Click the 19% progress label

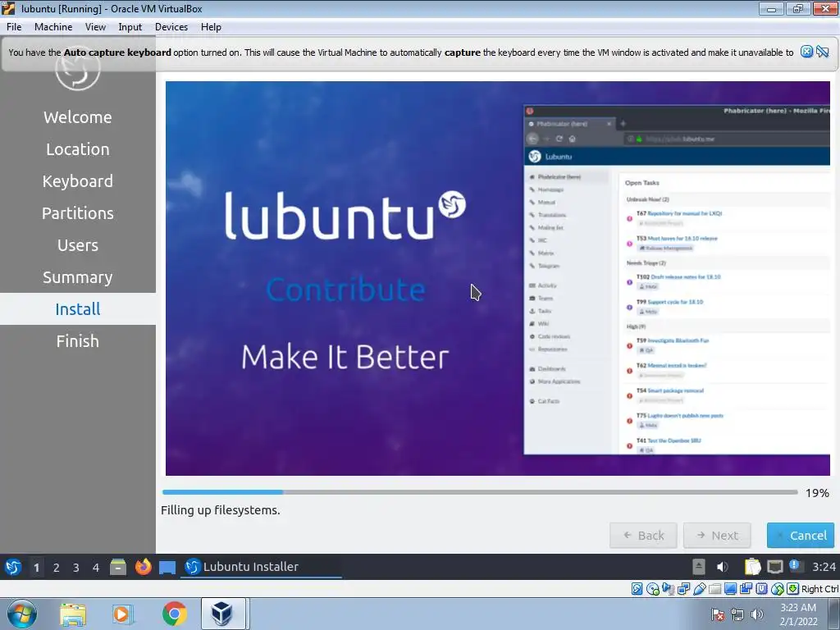[x=817, y=493]
